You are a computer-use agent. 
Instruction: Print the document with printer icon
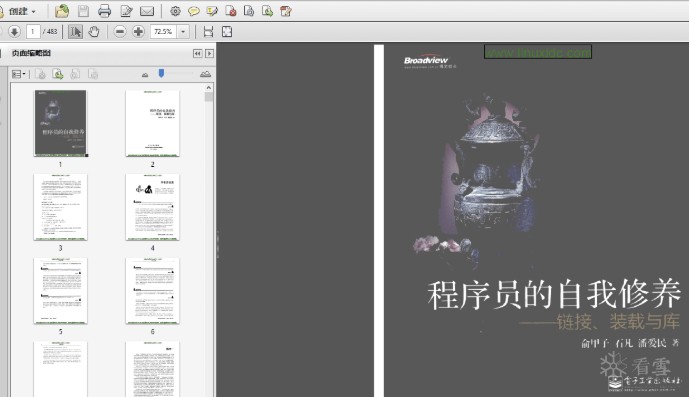(x=104, y=11)
